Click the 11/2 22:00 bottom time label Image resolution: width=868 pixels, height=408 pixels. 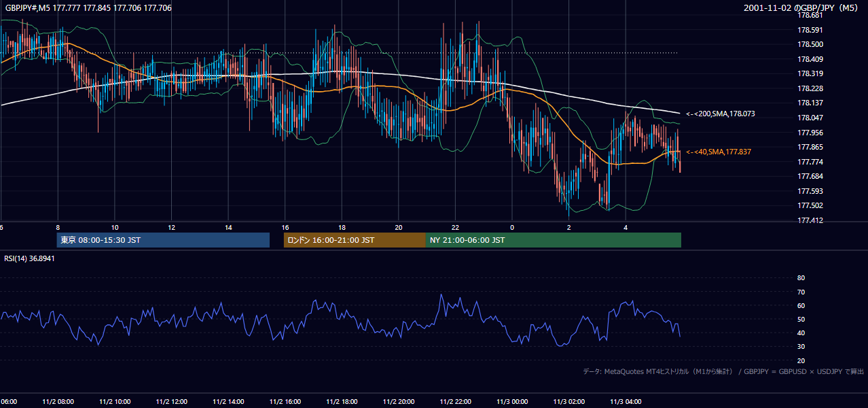tap(456, 402)
